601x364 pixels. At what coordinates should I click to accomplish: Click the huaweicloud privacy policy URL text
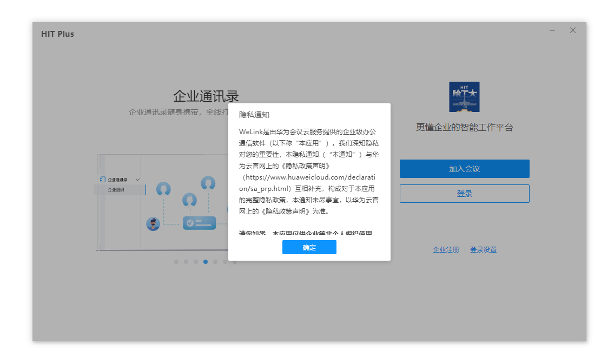tap(307, 183)
